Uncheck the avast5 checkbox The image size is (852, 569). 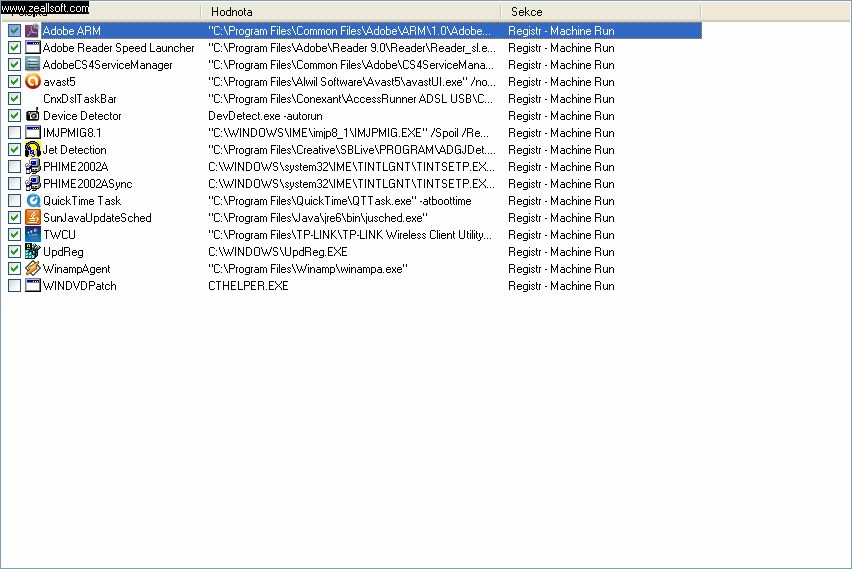(x=15, y=82)
